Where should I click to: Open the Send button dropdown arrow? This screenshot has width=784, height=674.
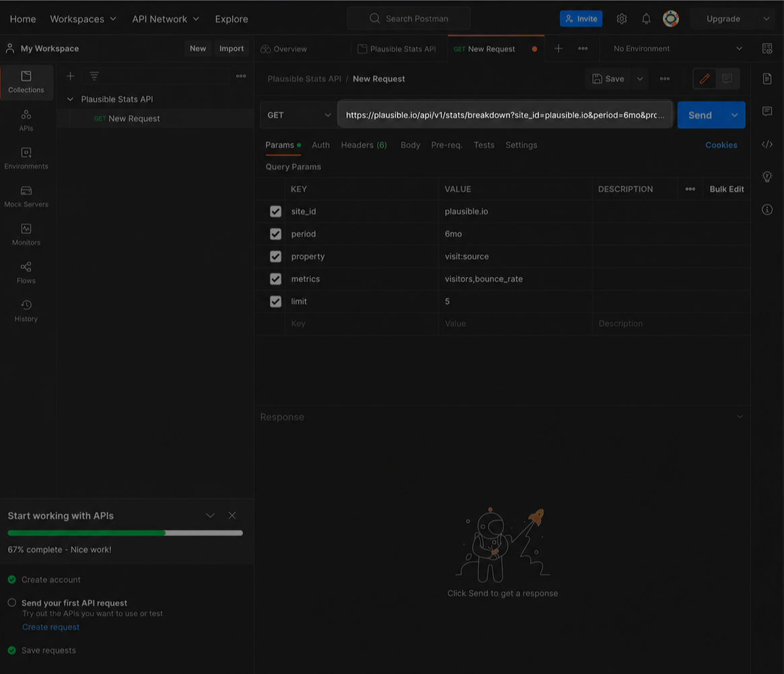point(734,115)
